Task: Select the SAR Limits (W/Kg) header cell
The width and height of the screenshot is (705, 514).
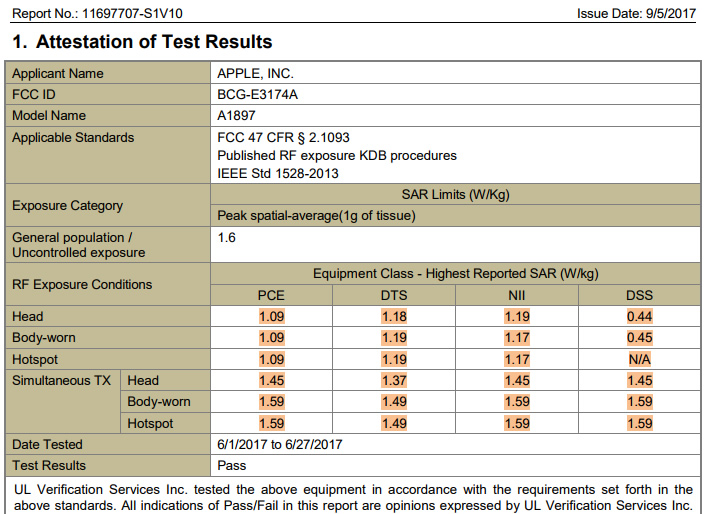Action: point(455,195)
